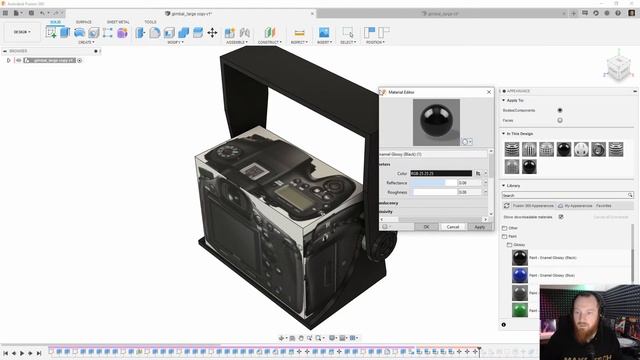Select the Combine tool icon
640x360 pixels.
pyautogui.click(x=184, y=32)
